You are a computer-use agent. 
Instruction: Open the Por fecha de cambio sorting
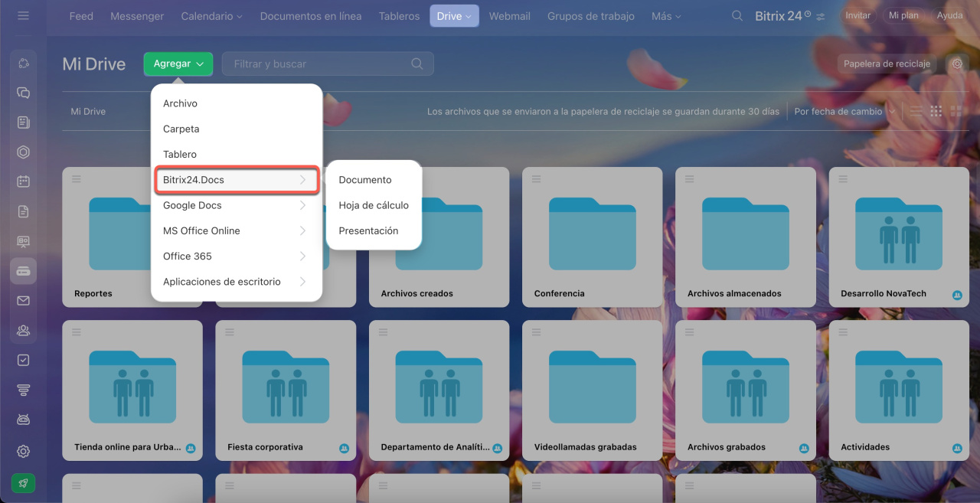click(844, 111)
